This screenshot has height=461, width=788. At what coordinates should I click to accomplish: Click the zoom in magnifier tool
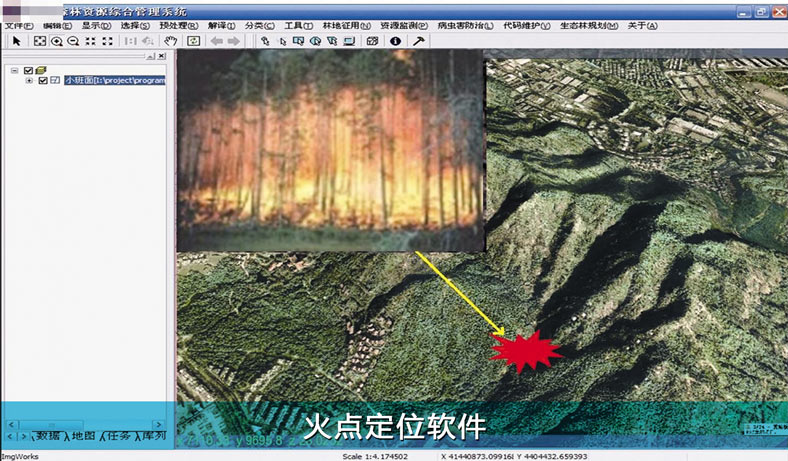(56, 41)
